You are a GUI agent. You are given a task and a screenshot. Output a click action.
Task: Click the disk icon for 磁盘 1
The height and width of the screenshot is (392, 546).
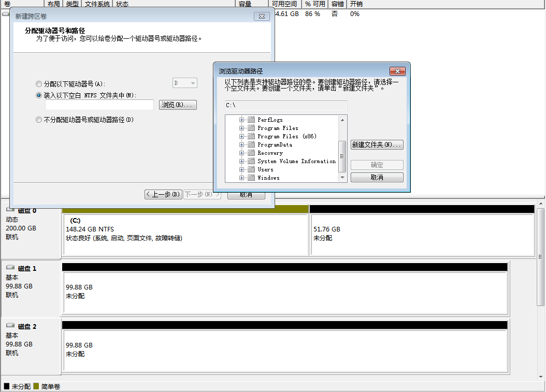click(x=10, y=268)
